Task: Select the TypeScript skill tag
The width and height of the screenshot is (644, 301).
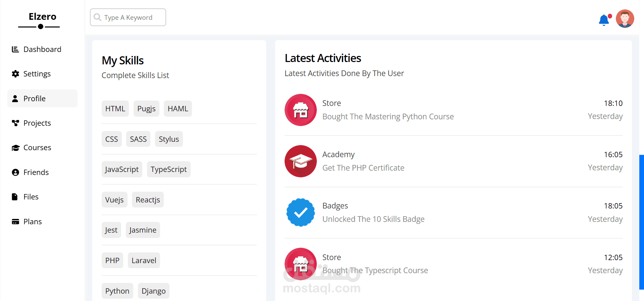Action: 168,169
